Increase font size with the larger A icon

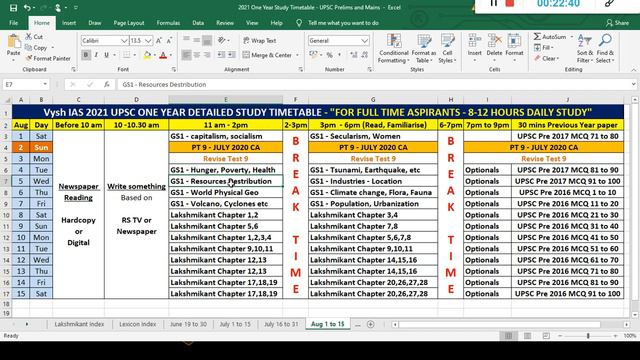click(x=159, y=40)
